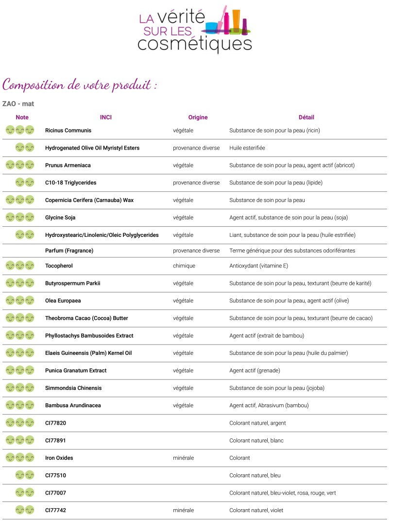Click the Détail column header
Viewport: 393px width, 532px height.
[x=306, y=117]
